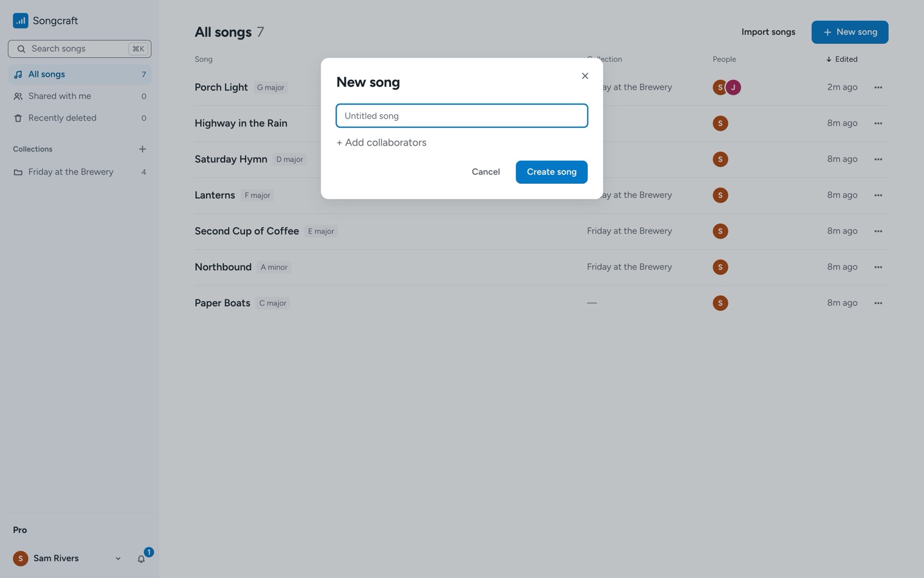Click the Song column header
924x578 pixels.
[x=203, y=59]
